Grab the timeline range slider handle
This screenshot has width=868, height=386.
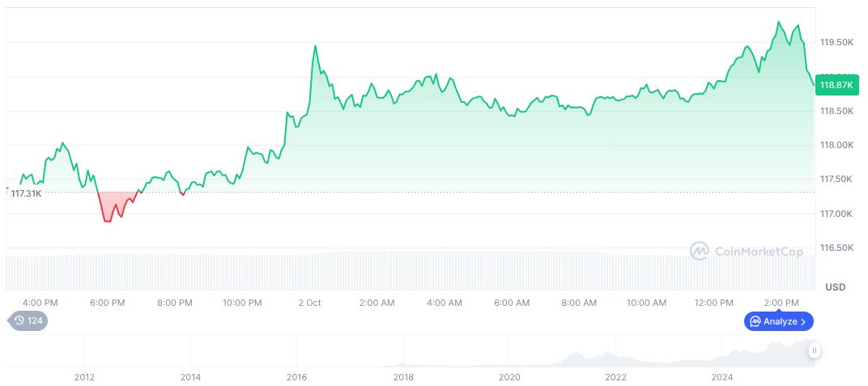click(814, 350)
